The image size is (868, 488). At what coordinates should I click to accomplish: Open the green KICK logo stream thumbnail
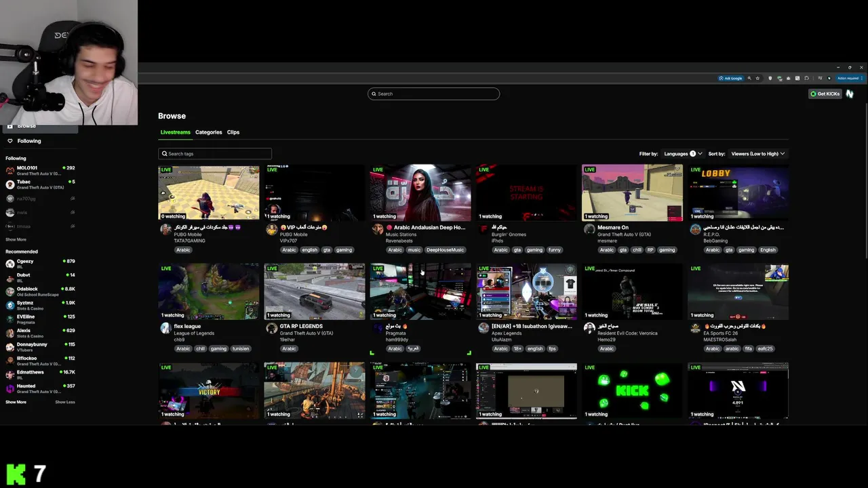pos(632,390)
